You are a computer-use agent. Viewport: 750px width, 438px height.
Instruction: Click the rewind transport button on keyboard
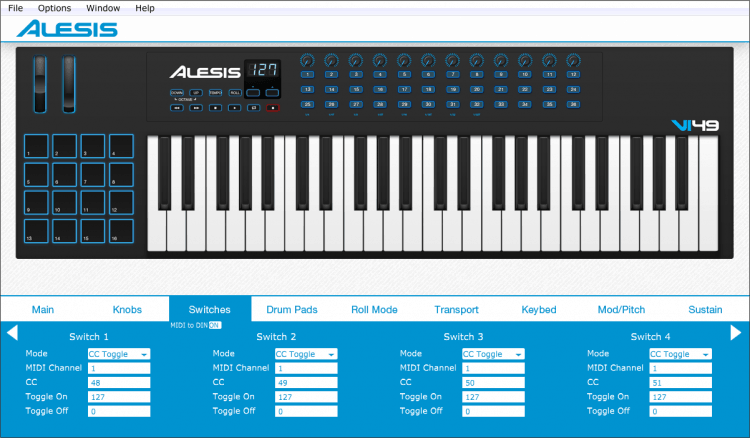[x=177, y=108]
